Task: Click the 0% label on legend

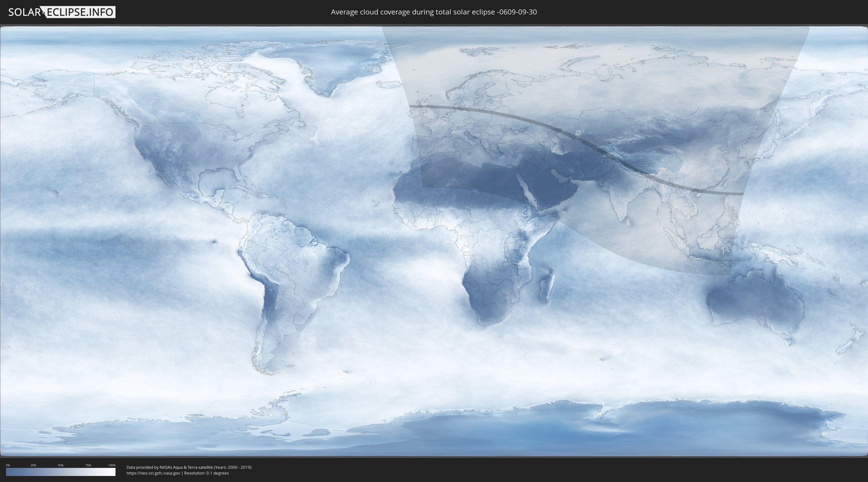Action: [x=8, y=465]
